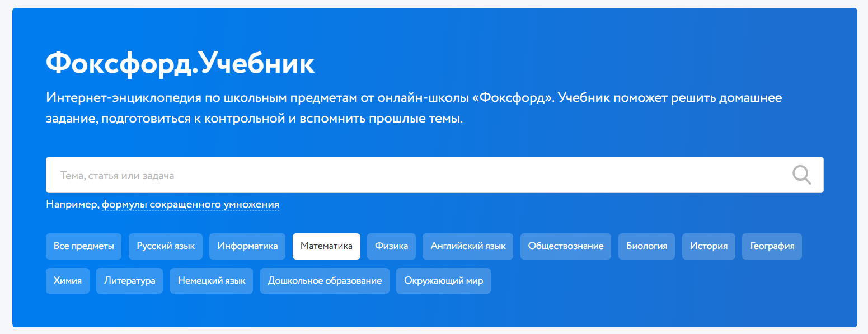
Task: Filter by Дошкольное образование
Action: pyautogui.click(x=325, y=281)
